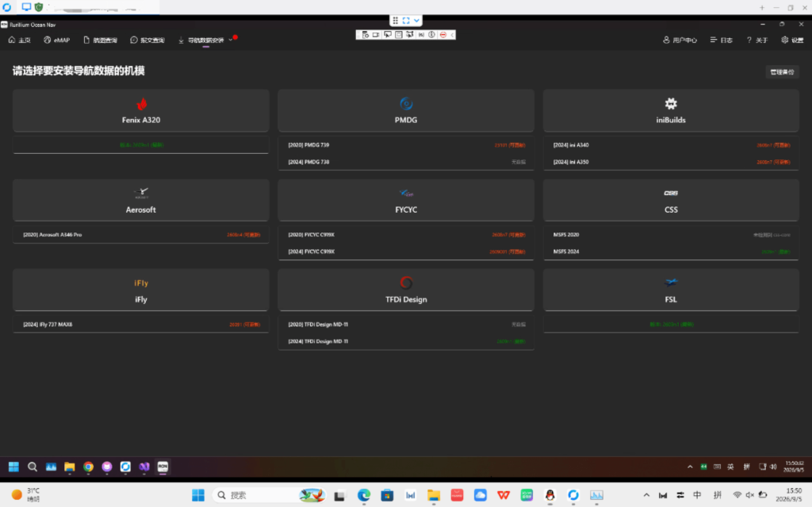This screenshot has height=507, width=812.
Task: Expand the remote session bar chevron
Action: (x=416, y=20)
